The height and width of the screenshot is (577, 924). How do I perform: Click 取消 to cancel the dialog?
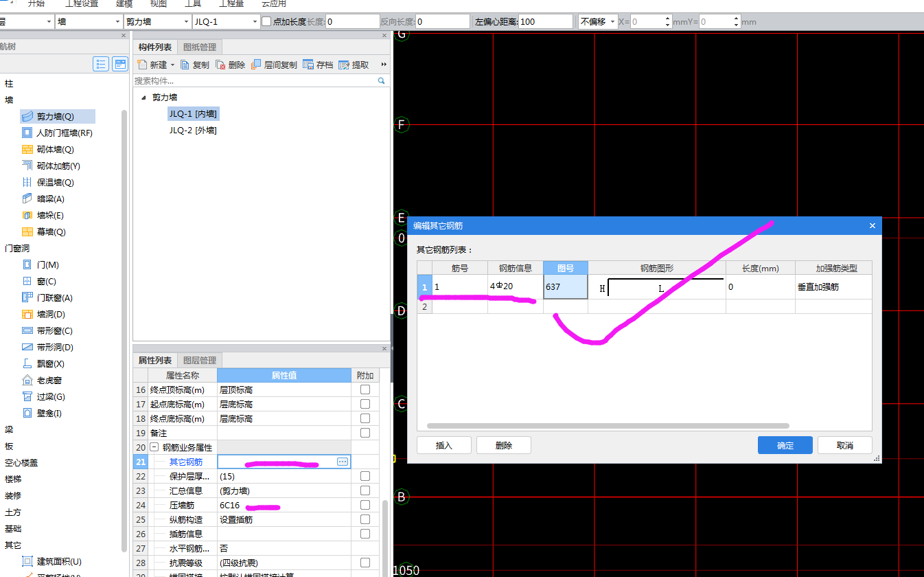(x=845, y=445)
